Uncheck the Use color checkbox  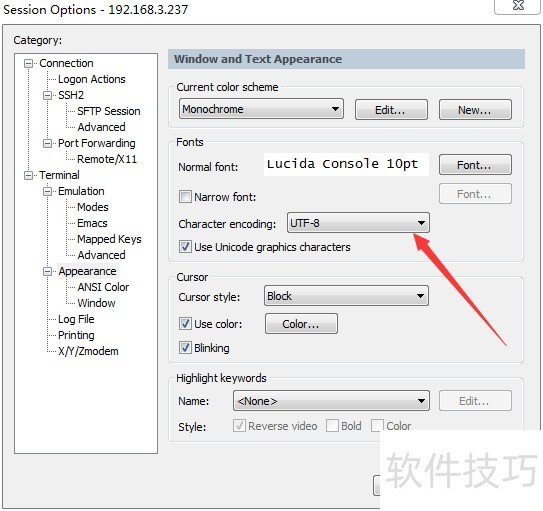click(185, 324)
